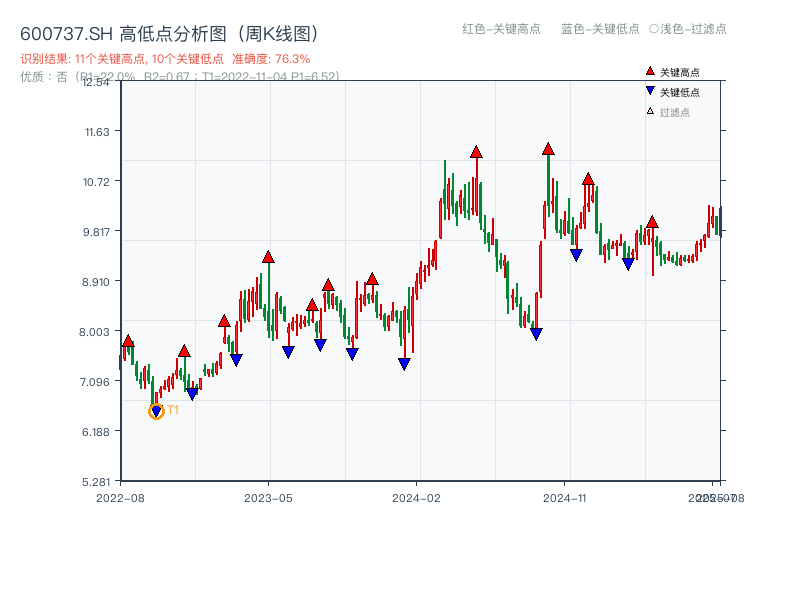The width and height of the screenshot is (800, 600).
Task: Click the 红色-关键高点 legend text at the top
Action: point(501,29)
